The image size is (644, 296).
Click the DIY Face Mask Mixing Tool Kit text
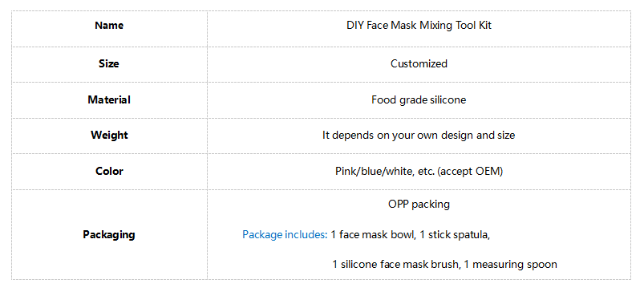pos(419,26)
